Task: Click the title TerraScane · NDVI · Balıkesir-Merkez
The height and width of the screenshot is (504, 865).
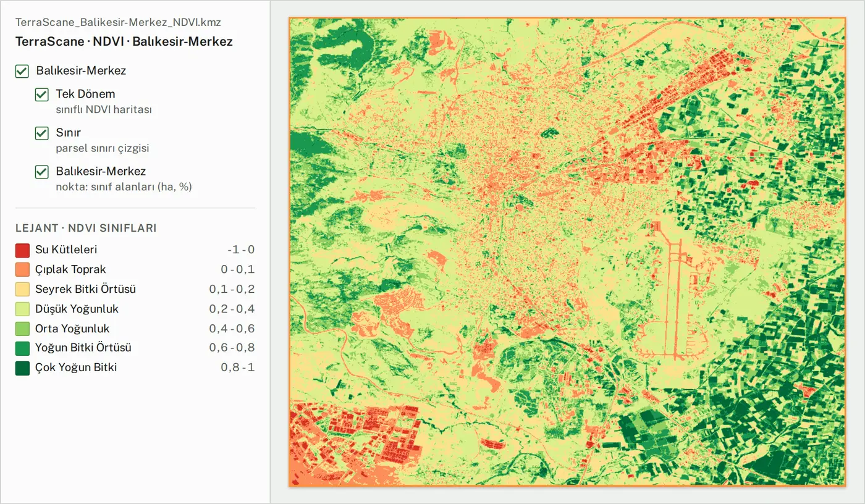Action: [124, 42]
